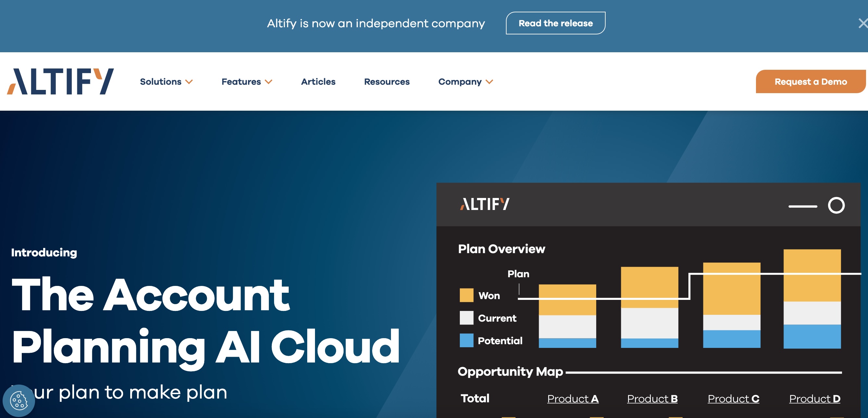Click the Altify logo in the dashboard panel
The width and height of the screenshot is (868, 418).
[485, 204]
